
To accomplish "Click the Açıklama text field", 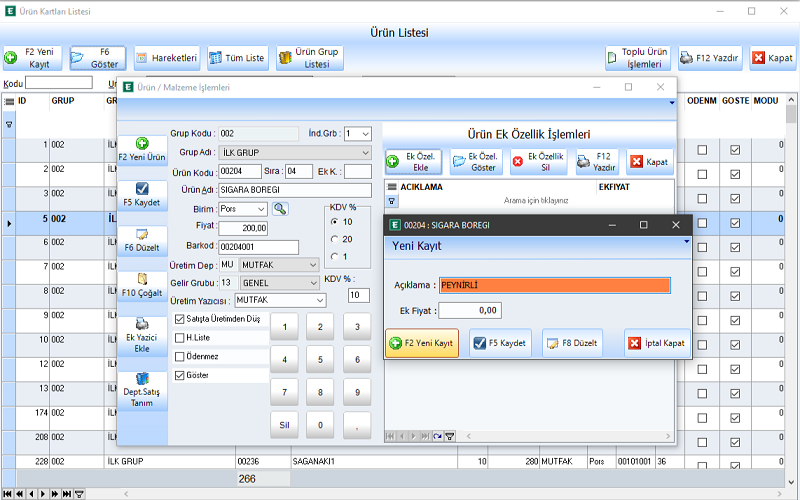I will (554, 286).
